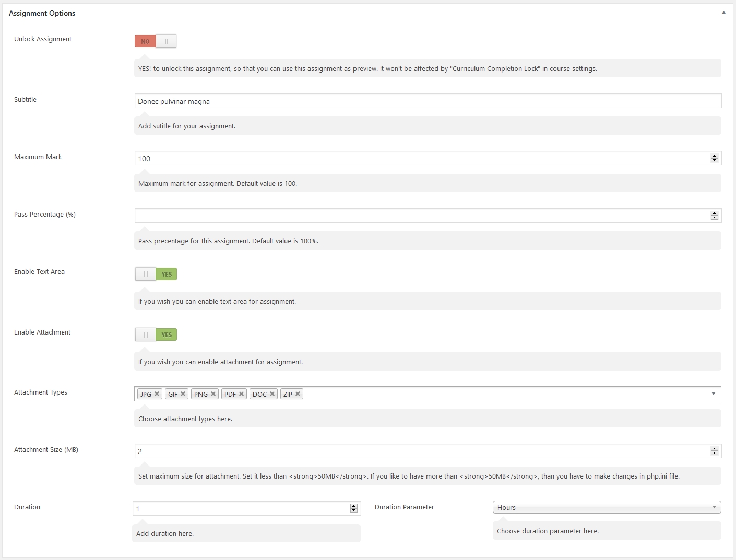Open the Attachment Types dropdown arrow
The height and width of the screenshot is (560, 736).
point(714,394)
